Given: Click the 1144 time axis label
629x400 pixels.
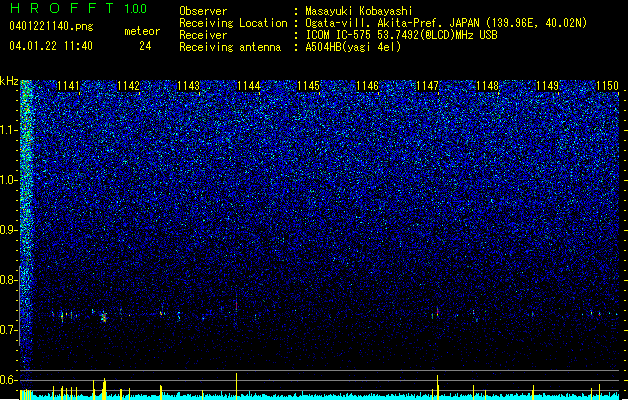Looking at the screenshot, I should point(248,86).
